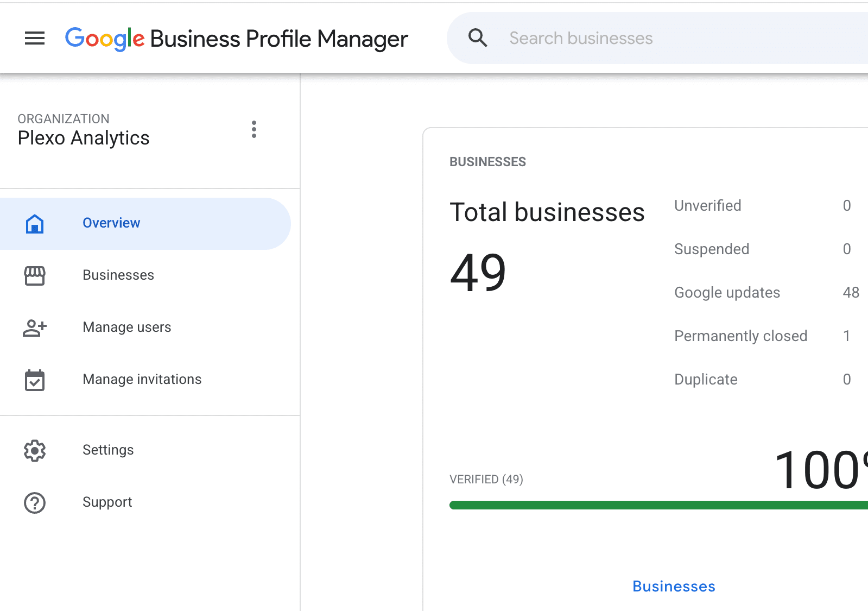Click the Manage invitations calendar icon
868x611 pixels.
click(x=35, y=380)
